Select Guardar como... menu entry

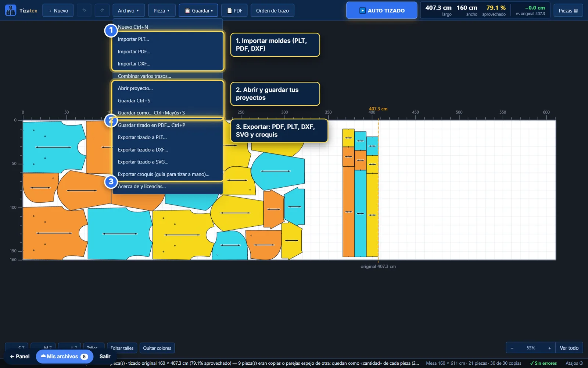(168, 113)
